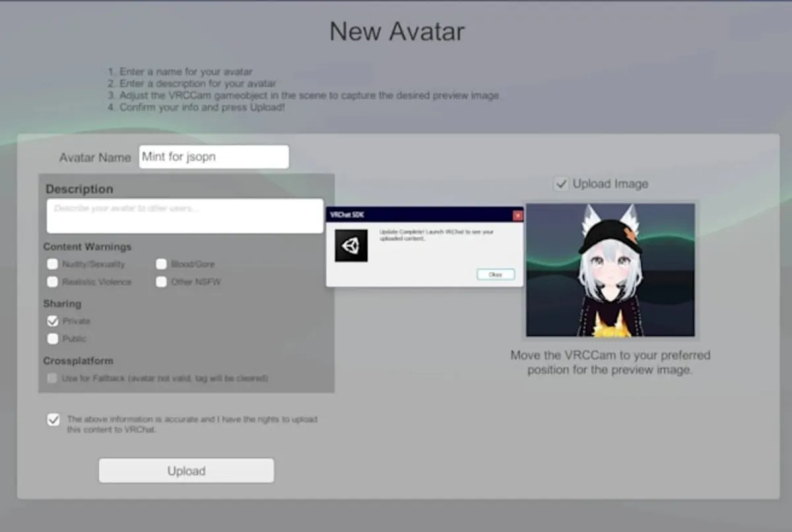This screenshot has height=532, width=792.
Task: Select Private sharing option
Action: tap(53, 321)
